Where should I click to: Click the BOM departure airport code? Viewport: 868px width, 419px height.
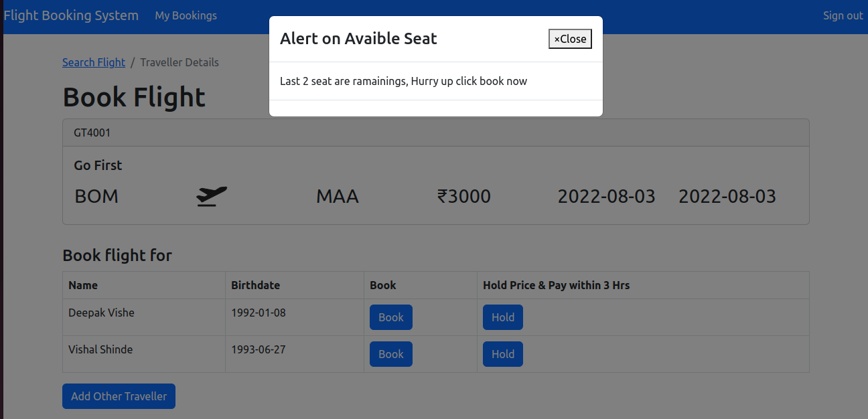[96, 196]
